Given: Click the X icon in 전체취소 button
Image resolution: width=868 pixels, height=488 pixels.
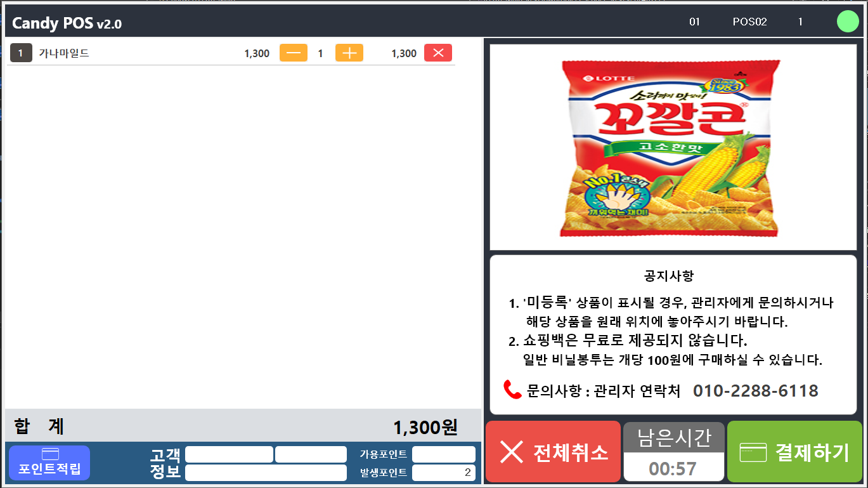Looking at the screenshot, I should (511, 452).
